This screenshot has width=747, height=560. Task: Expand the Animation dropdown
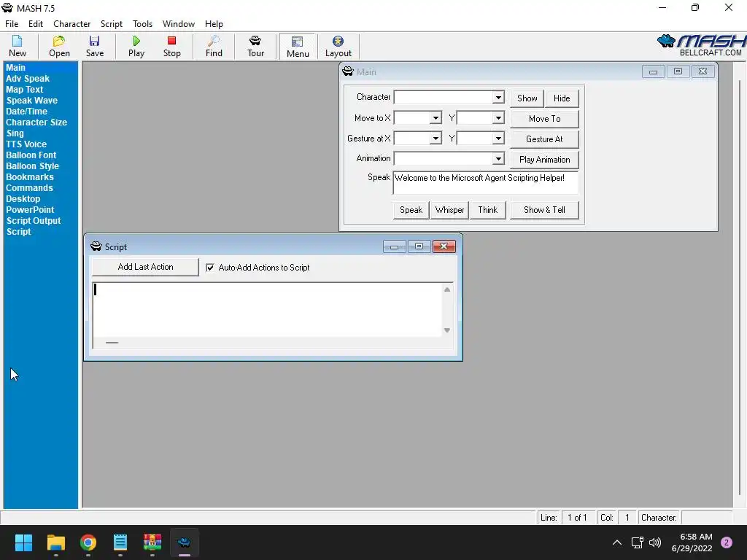(x=498, y=158)
